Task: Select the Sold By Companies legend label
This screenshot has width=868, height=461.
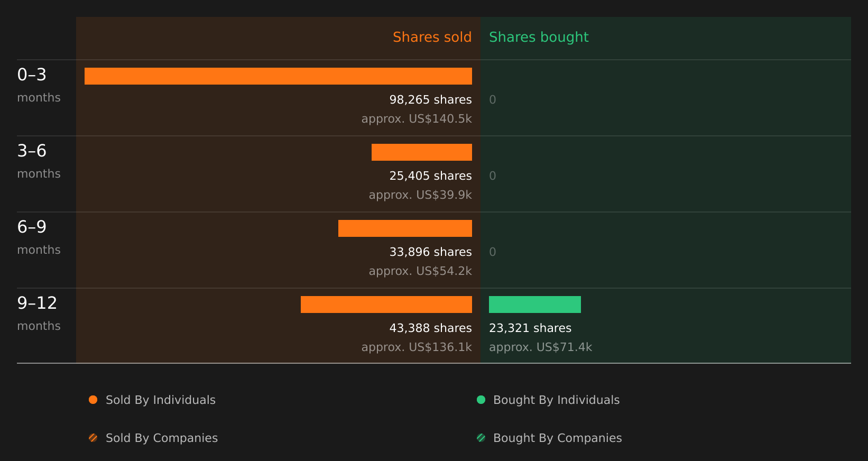Action: click(162, 438)
